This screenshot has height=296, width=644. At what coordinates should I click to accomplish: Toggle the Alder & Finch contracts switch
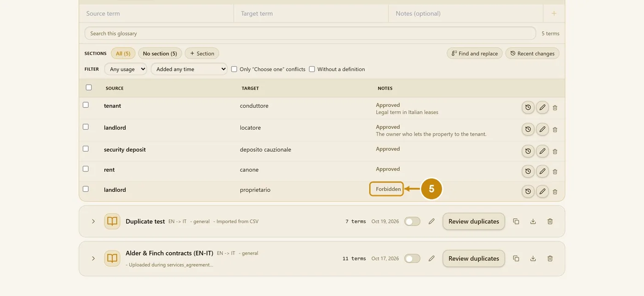pos(412,259)
